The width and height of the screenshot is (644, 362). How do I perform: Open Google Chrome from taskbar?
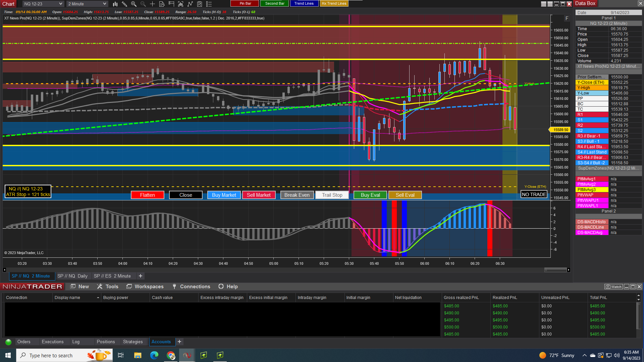click(171, 355)
